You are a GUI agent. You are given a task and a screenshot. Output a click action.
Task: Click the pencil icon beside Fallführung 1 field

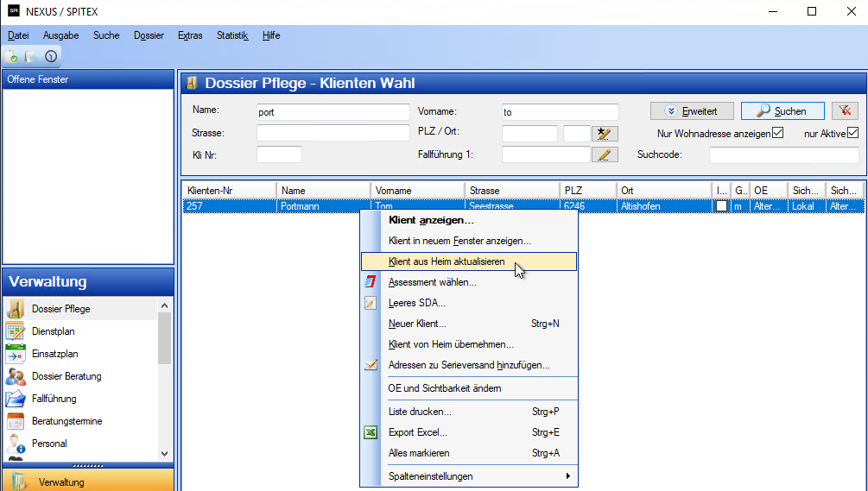click(605, 154)
